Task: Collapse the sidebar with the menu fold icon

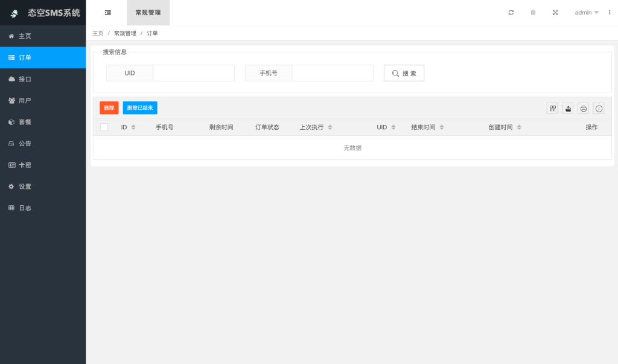Action: (107, 13)
